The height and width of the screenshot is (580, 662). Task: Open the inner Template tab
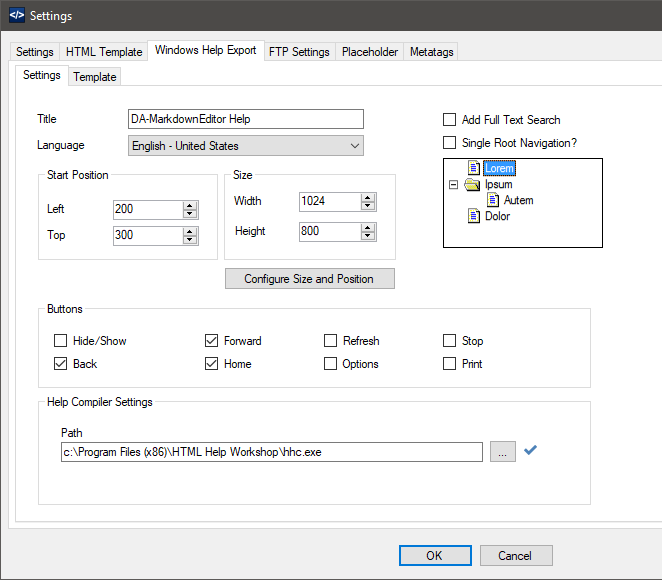(x=95, y=77)
